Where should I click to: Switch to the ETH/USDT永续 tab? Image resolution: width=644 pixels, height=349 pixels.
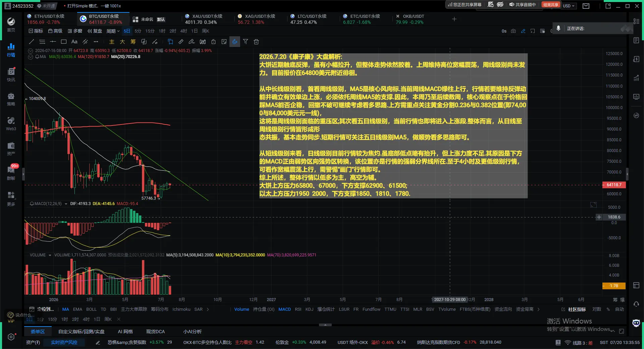coord(51,19)
